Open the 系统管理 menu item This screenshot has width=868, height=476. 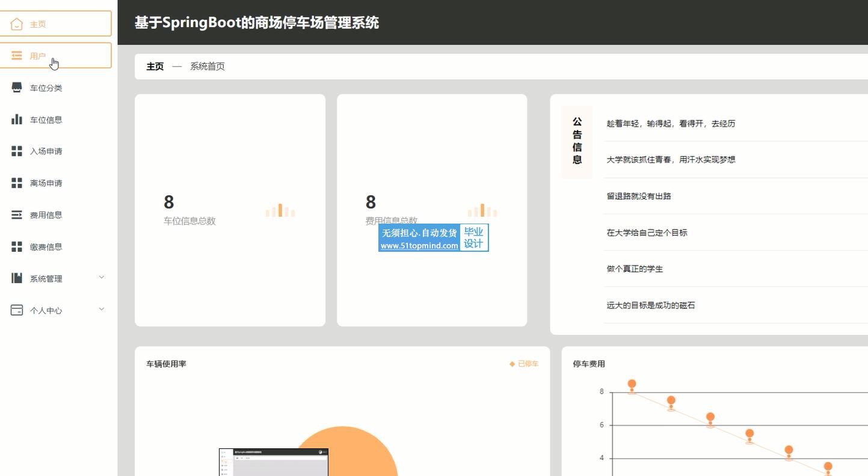[46, 279]
